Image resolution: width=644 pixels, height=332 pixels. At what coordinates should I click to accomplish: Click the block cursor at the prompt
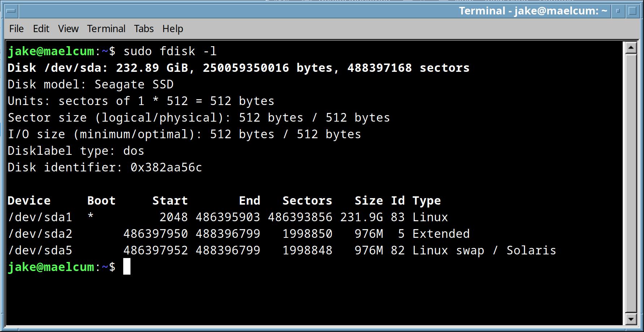(x=127, y=267)
